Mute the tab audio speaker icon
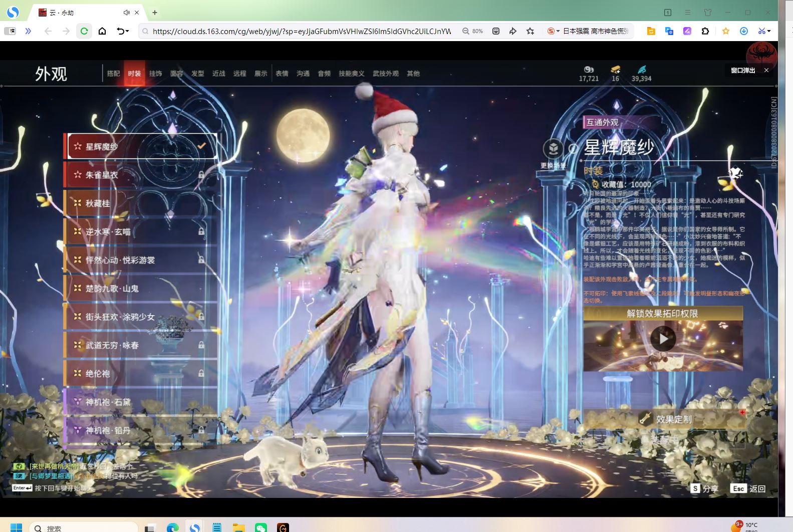Image resolution: width=793 pixels, height=532 pixels. [126, 13]
